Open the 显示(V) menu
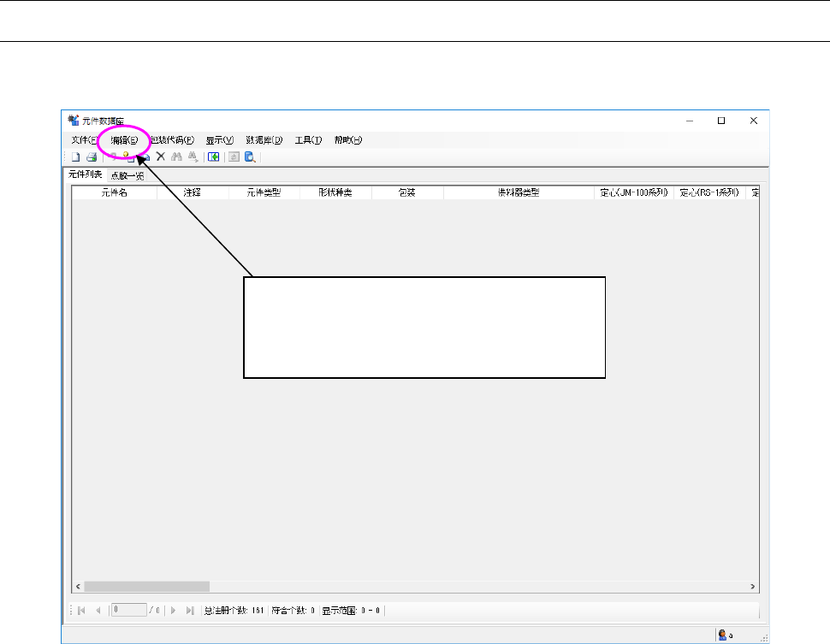830x644 pixels. coord(220,140)
